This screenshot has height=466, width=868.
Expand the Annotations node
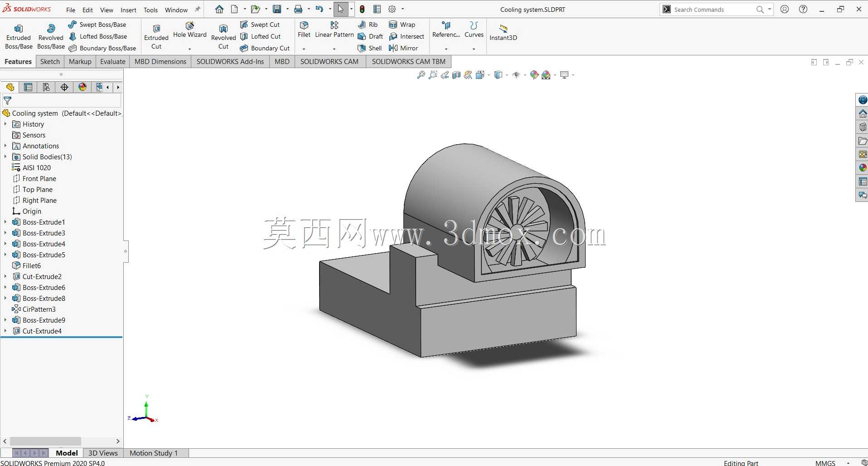pos(5,146)
